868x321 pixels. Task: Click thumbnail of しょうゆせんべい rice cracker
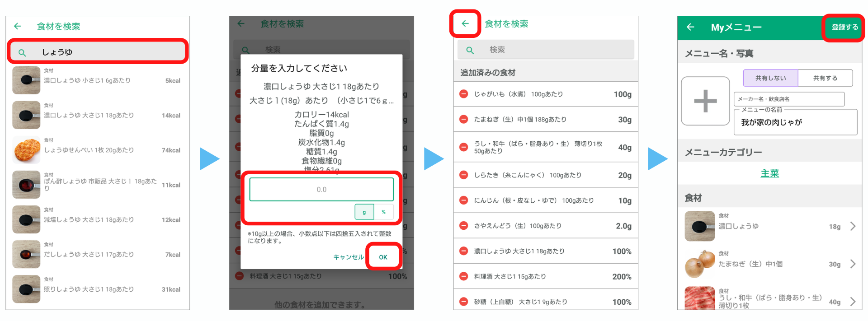[26, 150]
